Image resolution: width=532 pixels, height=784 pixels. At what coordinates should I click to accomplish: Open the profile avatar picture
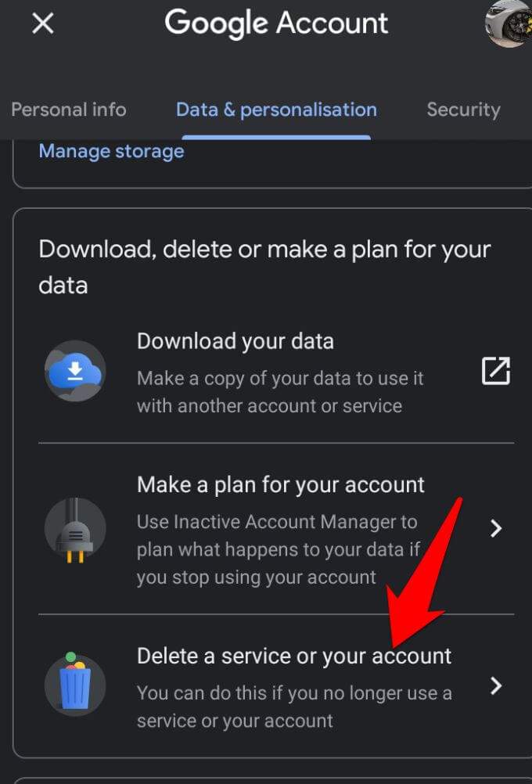(509, 23)
